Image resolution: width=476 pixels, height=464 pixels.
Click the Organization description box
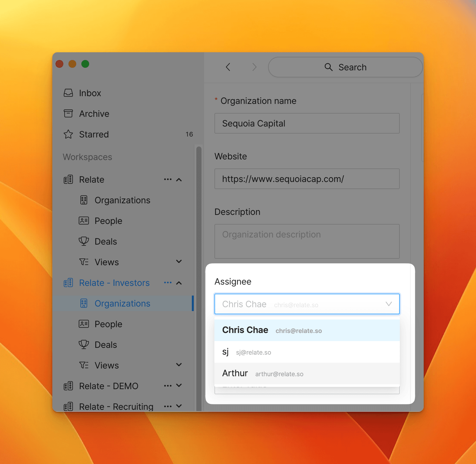click(307, 241)
